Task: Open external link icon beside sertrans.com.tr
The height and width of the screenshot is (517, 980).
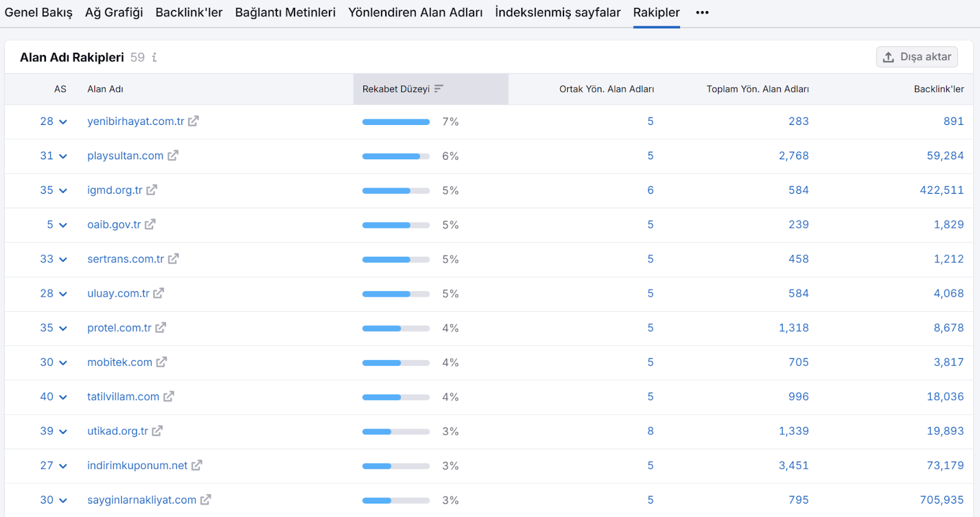Action: coord(173,258)
